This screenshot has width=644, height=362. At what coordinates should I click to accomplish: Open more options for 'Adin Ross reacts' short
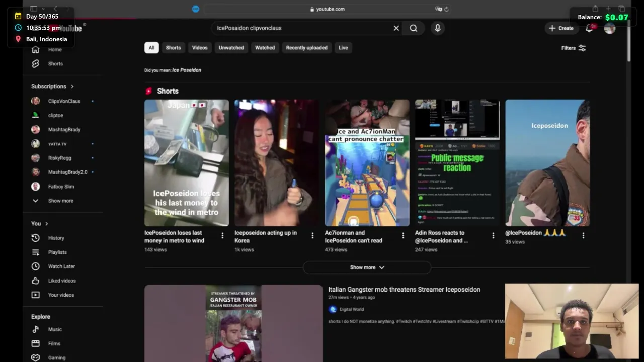click(493, 235)
